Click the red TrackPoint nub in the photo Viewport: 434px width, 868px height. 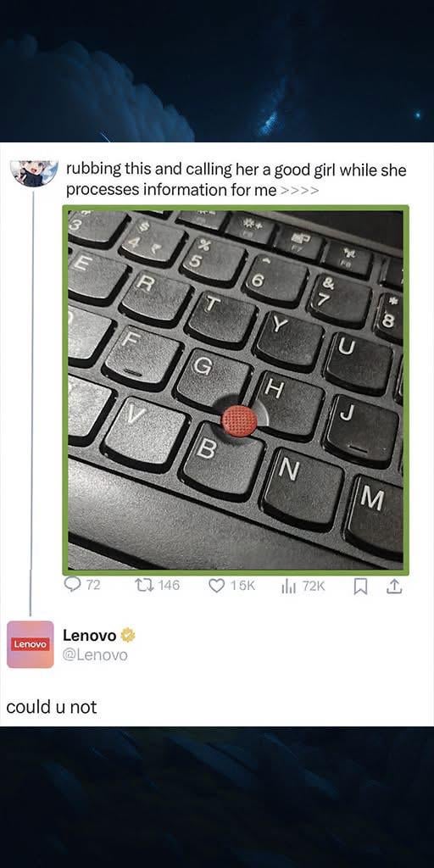click(x=240, y=420)
